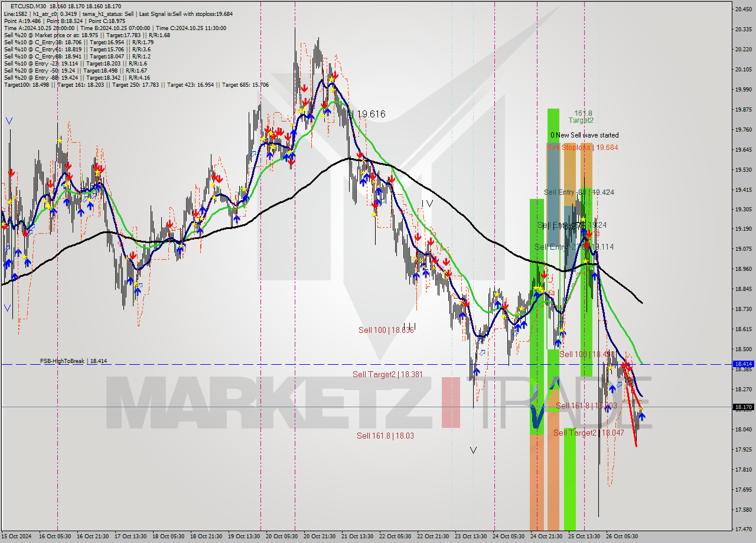Click the 18.730 price axis value

coord(743,309)
